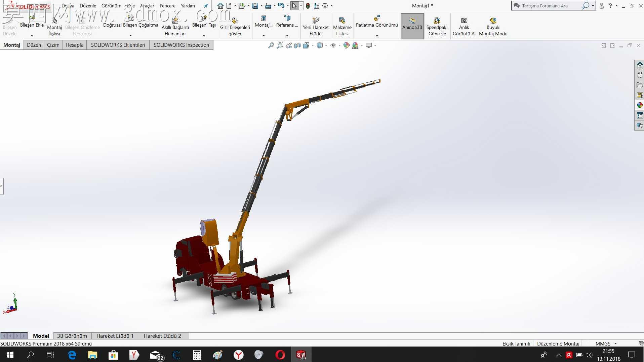The height and width of the screenshot is (362, 644).
Task: Click Akıllı Bağlantı Elemanları button
Action: pos(175,26)
